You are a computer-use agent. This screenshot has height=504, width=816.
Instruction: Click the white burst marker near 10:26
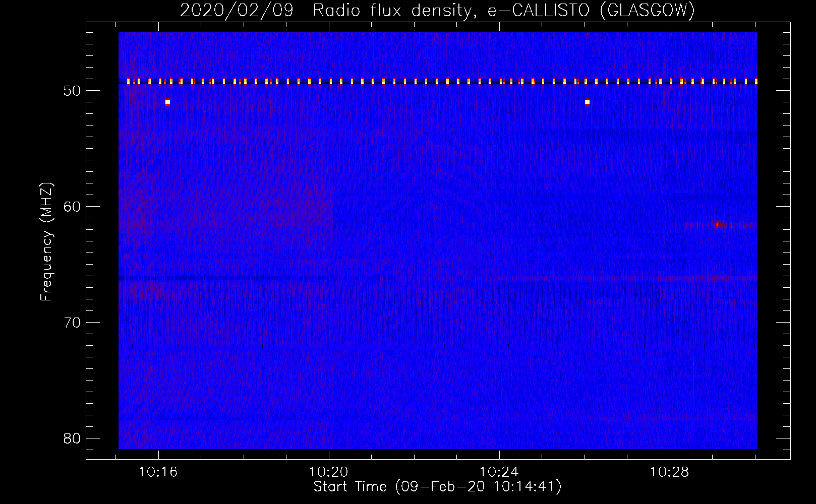click(587, 102)
